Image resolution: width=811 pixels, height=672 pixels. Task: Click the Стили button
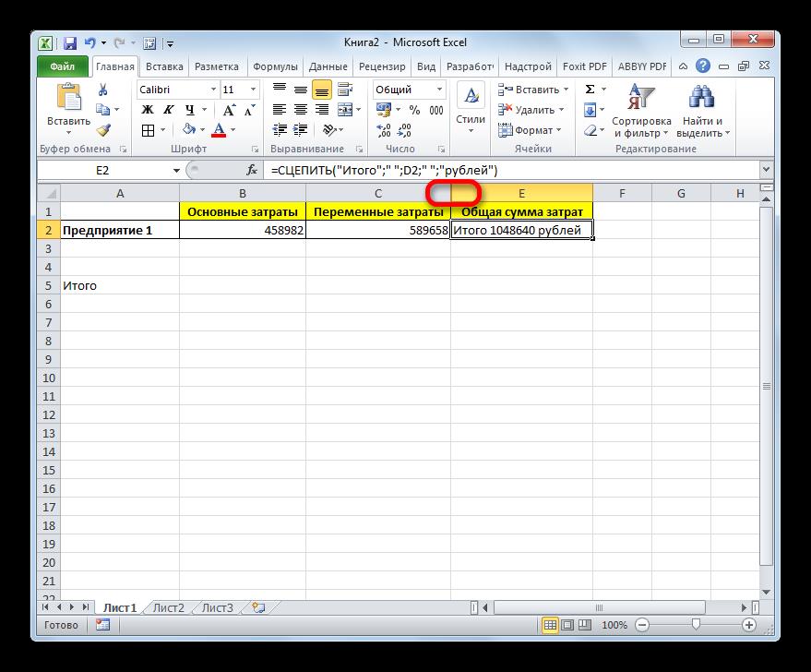click(x=471, y=106)
